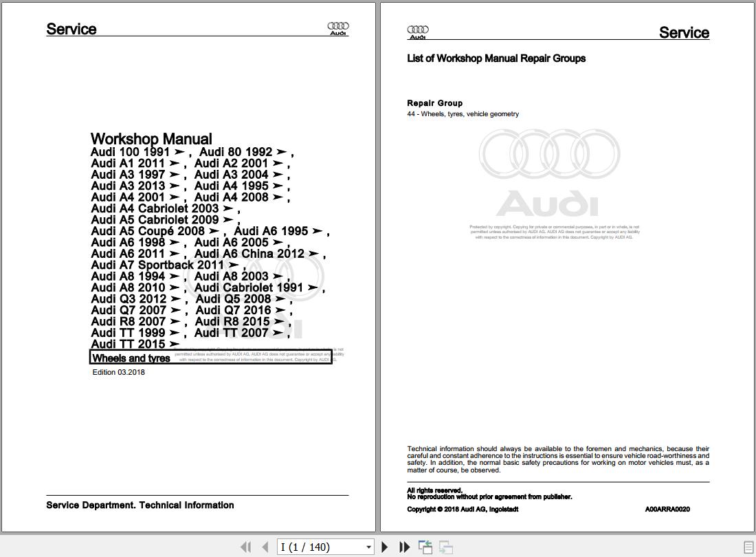The image size is (756, 557).
Task: Click 'All rights reserved.' text
Action: pyautogui.click(x=434, y=490)
